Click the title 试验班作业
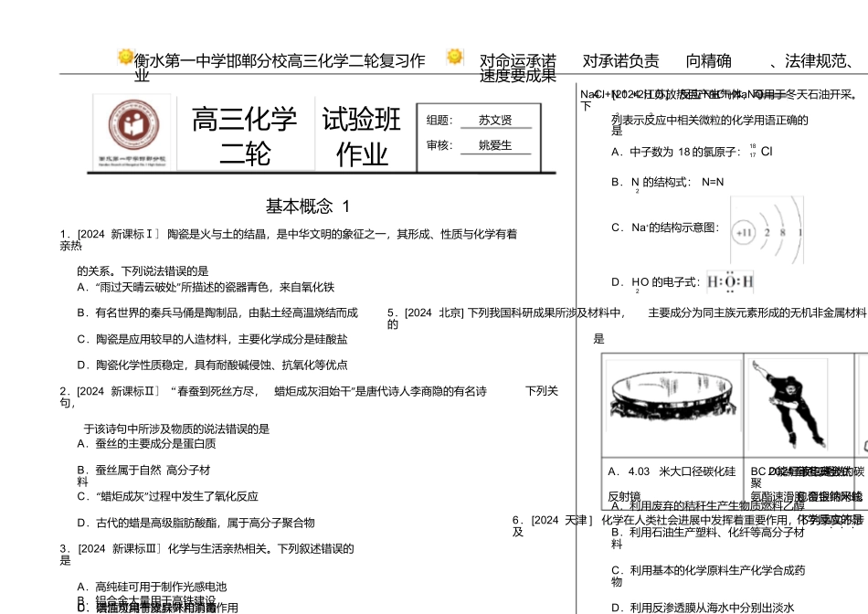This screenshot has width=868, height=614. click(x=362, y=136)
